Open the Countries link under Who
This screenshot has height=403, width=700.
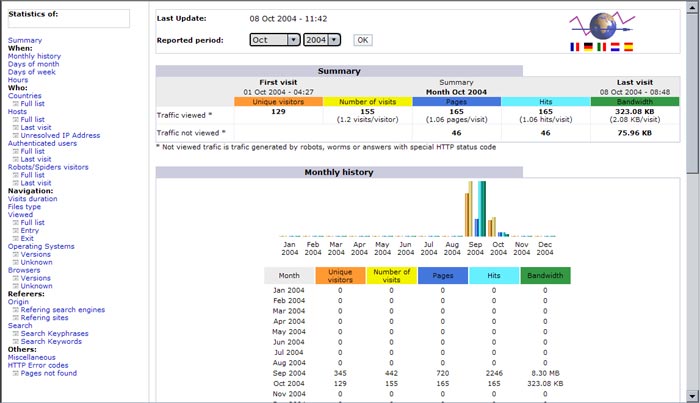25,96
